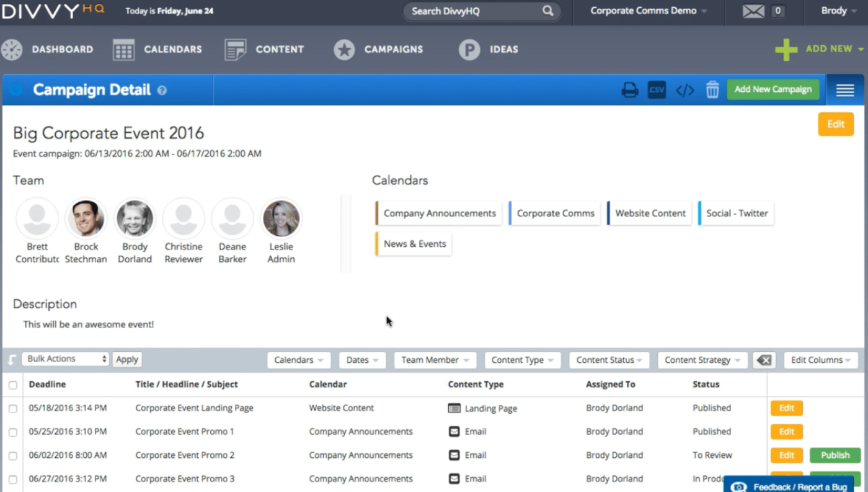The width and height of the screenshot is (868, 492).
Task: Select all rows with the header checkbox
Action: coord(12,384)
